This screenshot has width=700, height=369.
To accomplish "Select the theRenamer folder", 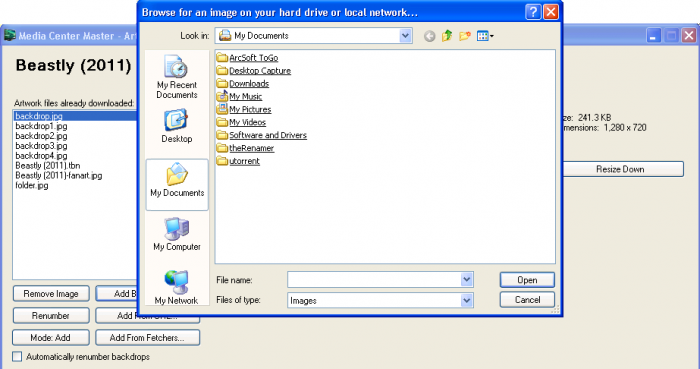I will point(245,148).
